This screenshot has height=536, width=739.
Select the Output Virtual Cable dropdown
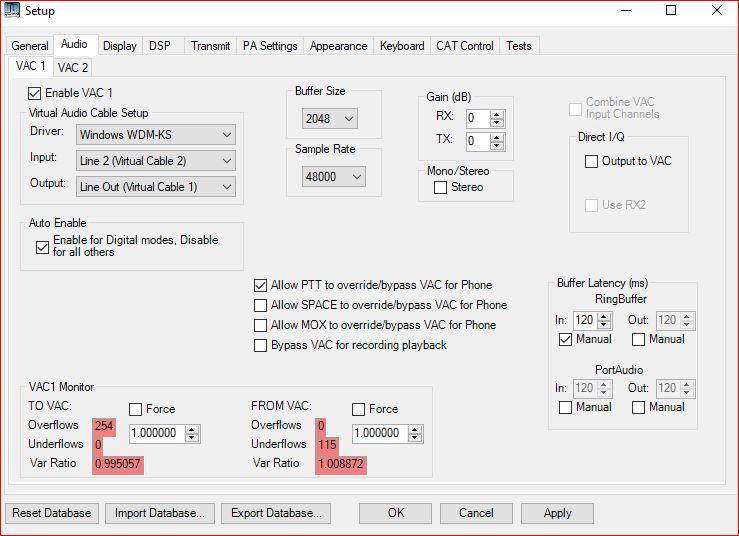tap(156, 186)
